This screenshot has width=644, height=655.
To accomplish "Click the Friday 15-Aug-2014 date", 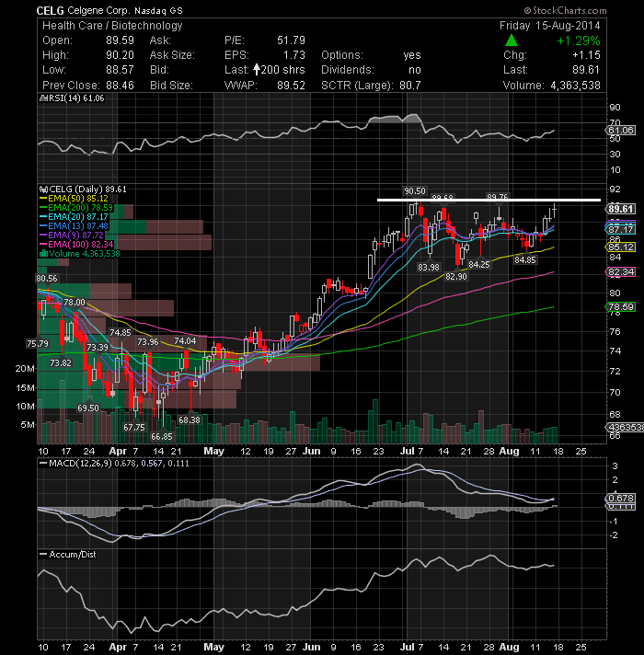I will [x=549, y=26].
